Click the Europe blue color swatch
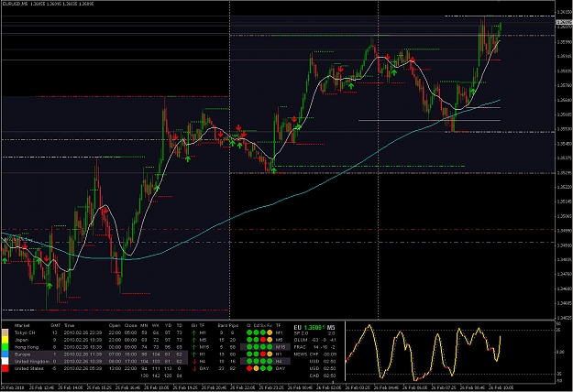573x392 pixels. pos(5,354)
